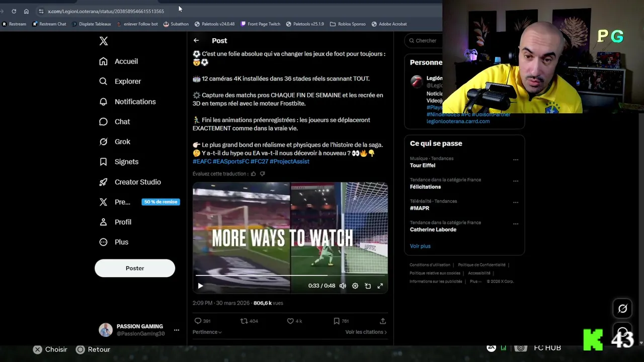Open the Catherine Laborde trend
This screenshot has width=644, height=362.
pyautogui.click(x=433, y=229)
